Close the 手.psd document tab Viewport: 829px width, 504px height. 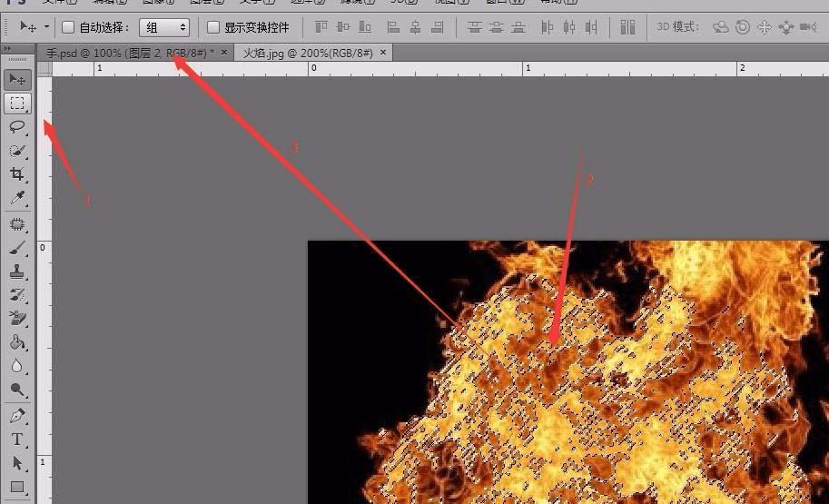coord(224,53)
